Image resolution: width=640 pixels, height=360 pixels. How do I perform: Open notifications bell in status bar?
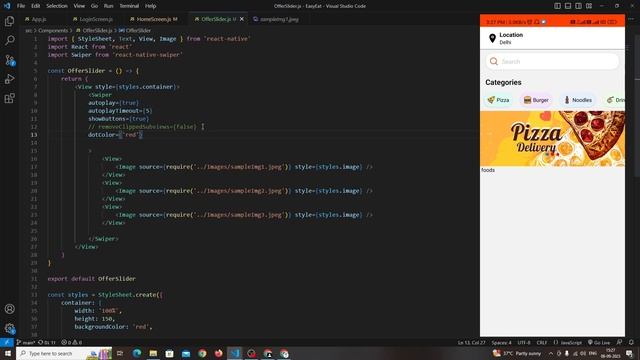[631, 342]
